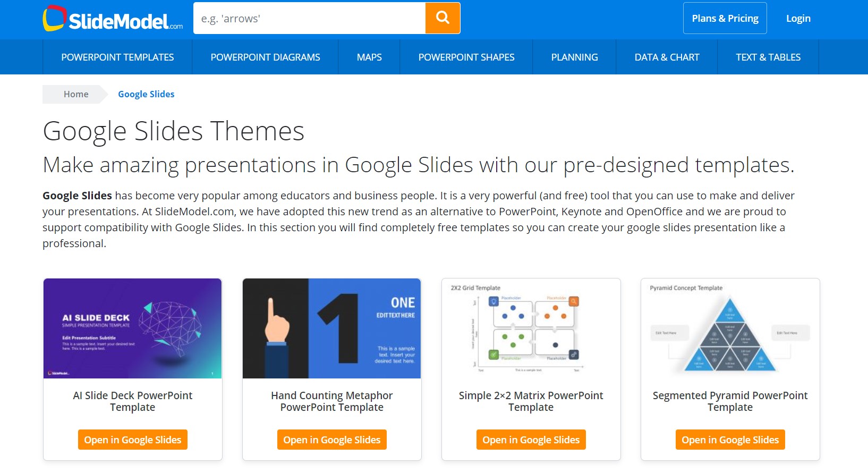Open the PowerPoint Templates menu
868x472 pixels.
click(x=117, y=57)
